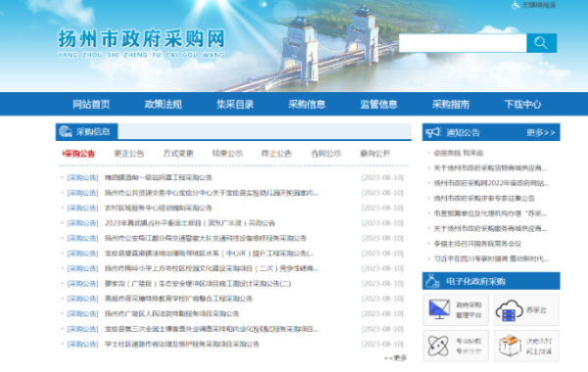This screenshot has height=372, width=588.
Task: Switch to the 更正公告 tab
Action: tap(128, 154)
